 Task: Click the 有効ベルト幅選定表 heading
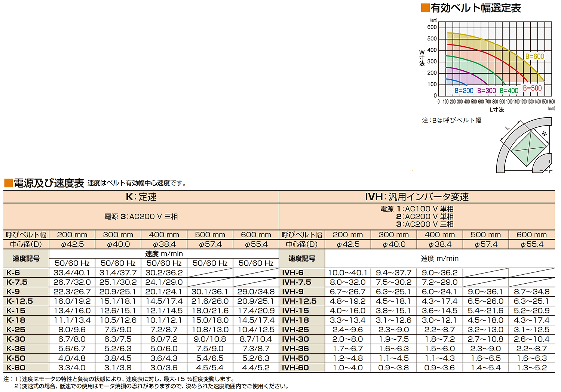pos(471,8)
